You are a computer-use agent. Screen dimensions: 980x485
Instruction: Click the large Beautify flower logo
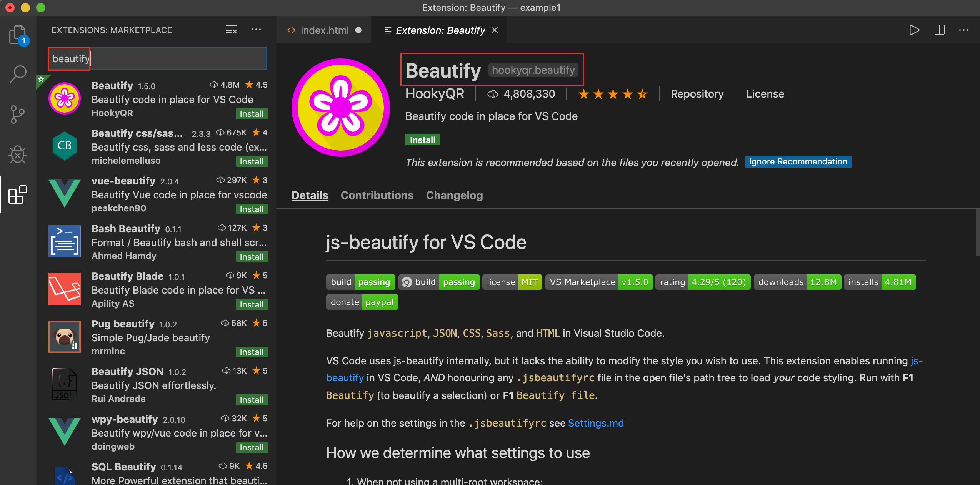(x=341, y=108)
